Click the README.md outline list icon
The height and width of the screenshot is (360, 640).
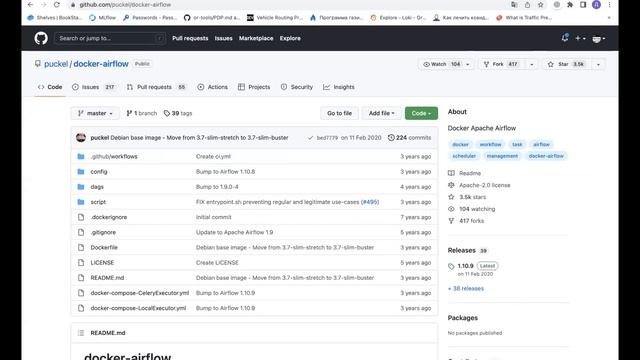click(81, 333)
